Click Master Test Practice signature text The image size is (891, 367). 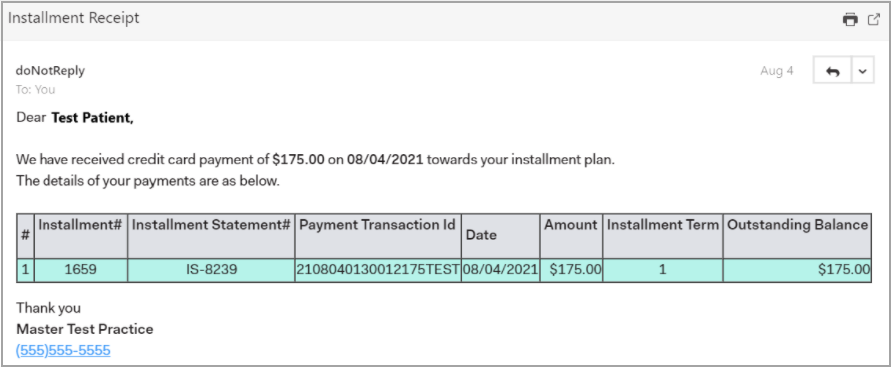85,329
